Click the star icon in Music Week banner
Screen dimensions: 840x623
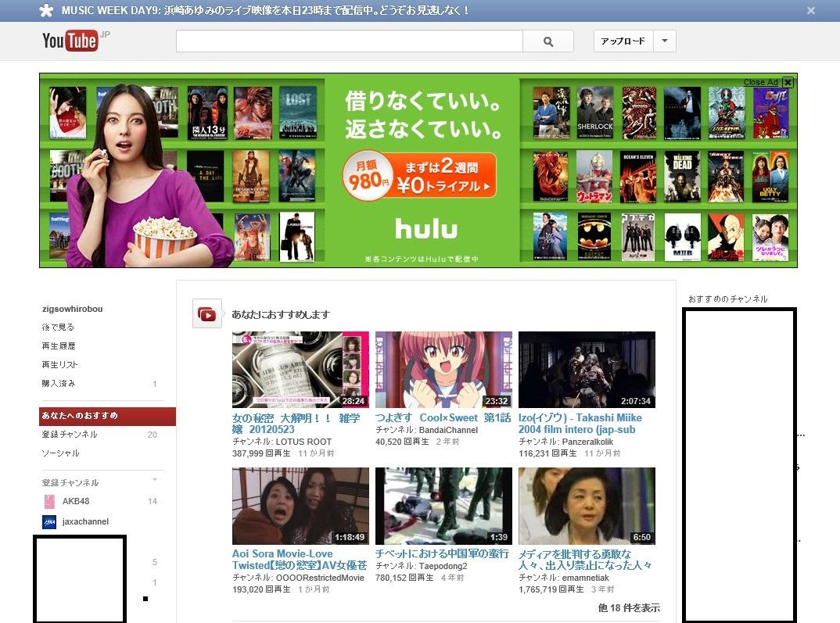point(47,10)
